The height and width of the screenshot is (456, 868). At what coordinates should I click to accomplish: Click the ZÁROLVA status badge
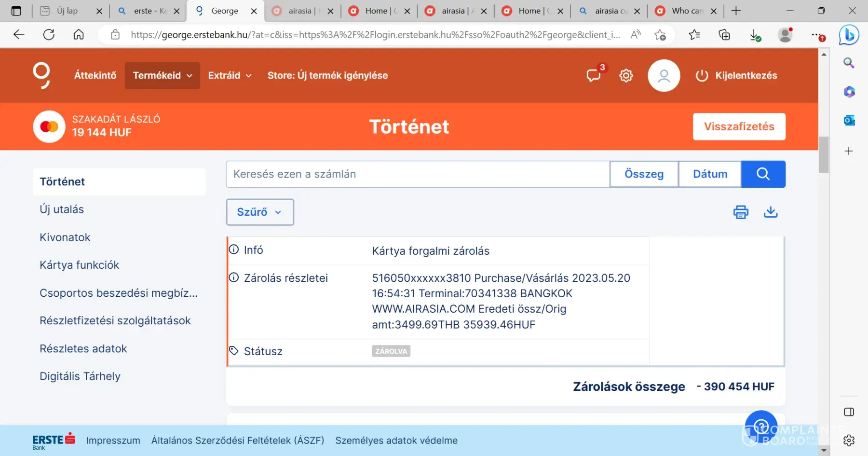(391, 351)
